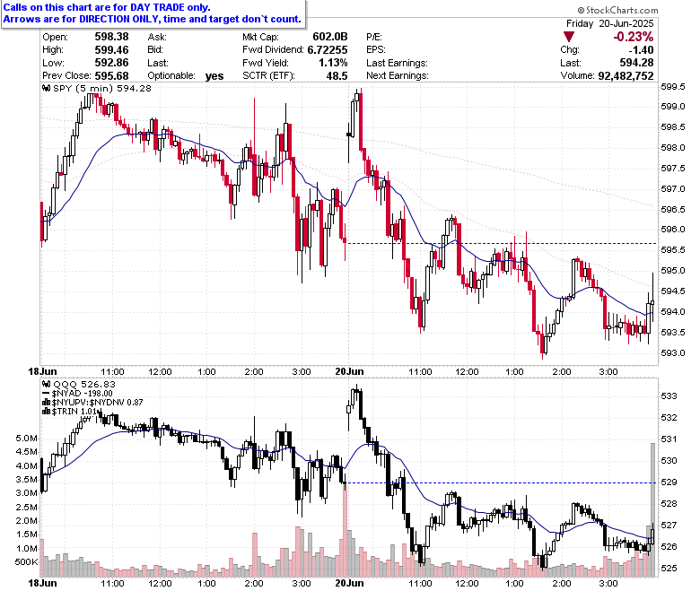The width and height of the screenshot is (700, 591).
Task: Click the 20Jun marker on SPY time axis
Action: [349, 371]
